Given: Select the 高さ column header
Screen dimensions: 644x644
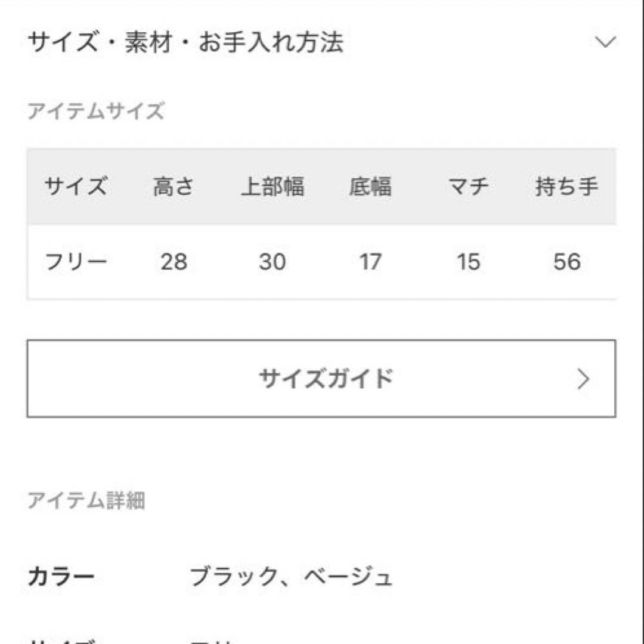Looking at the screenshot, I should click(x=173, y=187).
